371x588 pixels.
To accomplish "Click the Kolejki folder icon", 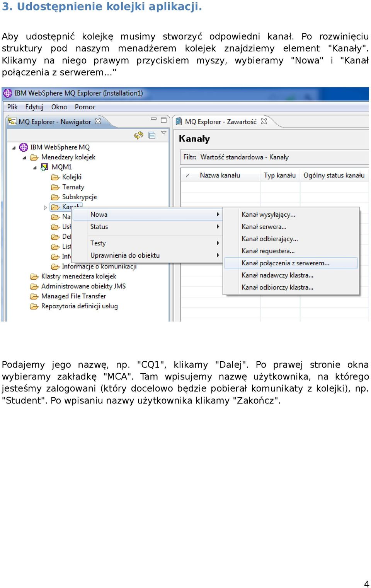I will tap(55, 177).
